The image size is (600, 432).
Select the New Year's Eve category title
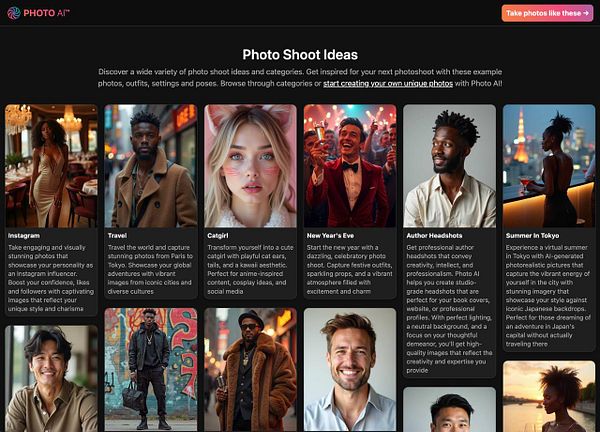point(330,236)
